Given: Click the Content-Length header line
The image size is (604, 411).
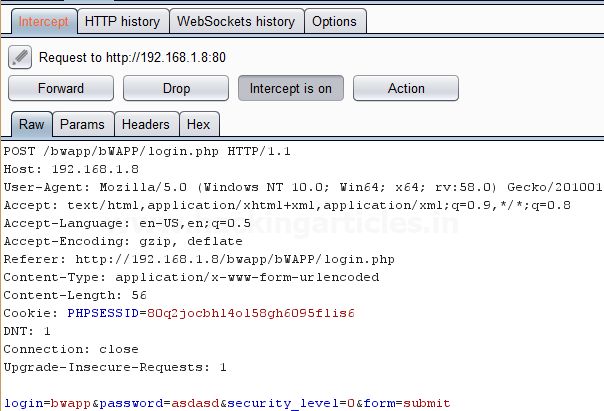Looking at the screenshot, I should (x=75, y=295).
